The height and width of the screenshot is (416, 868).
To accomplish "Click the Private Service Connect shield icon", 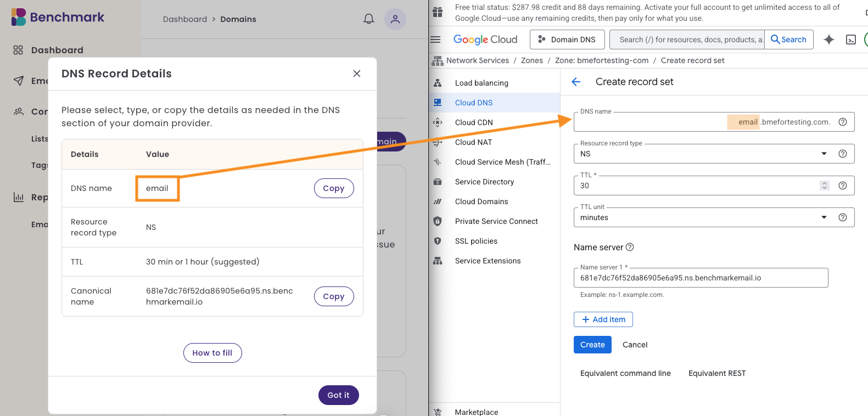I will click(438, 221).
